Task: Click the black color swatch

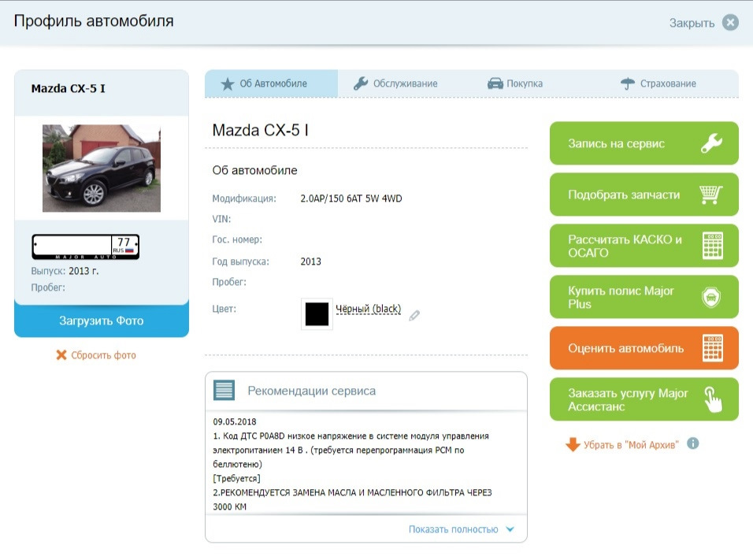Action: [x=317, y=313]
